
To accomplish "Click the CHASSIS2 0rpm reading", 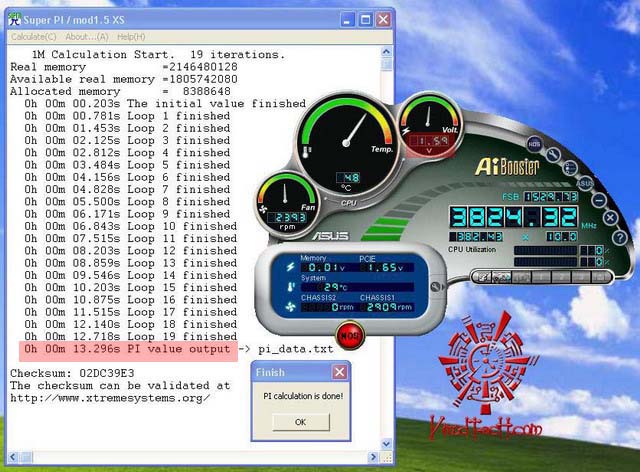I will pos(329,307).
